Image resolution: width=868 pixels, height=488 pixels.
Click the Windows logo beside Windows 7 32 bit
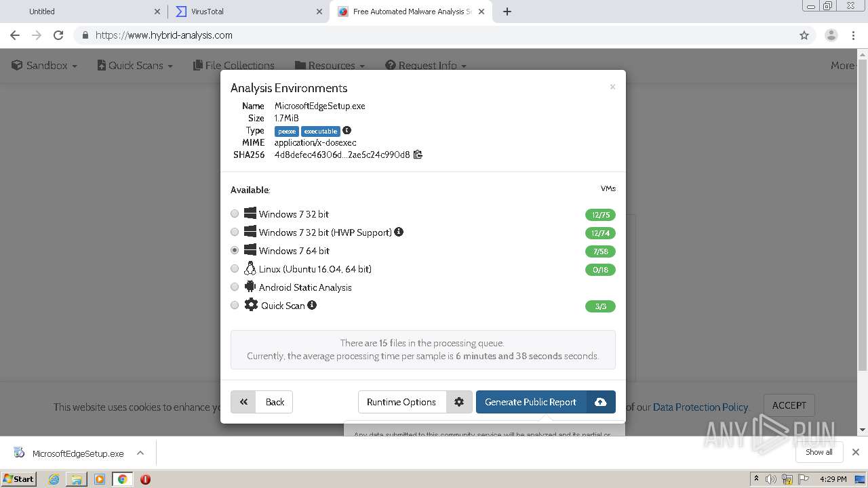tap(250, 213)
